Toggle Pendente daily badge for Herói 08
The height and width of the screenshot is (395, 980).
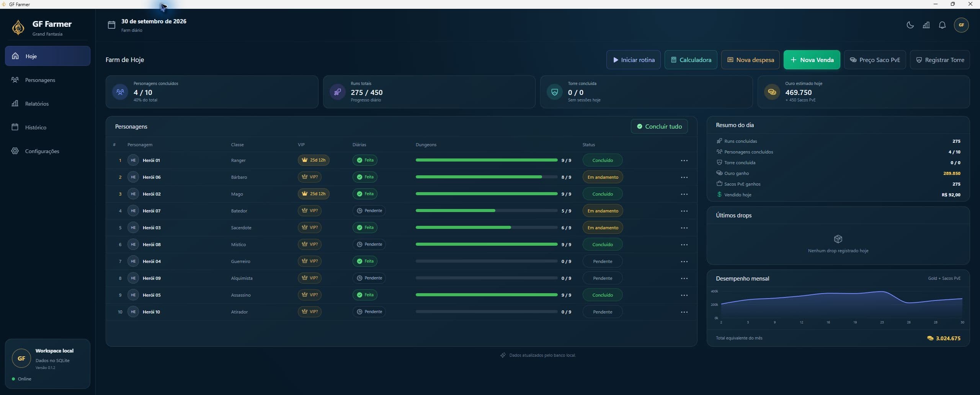click(x=369, y=244)
